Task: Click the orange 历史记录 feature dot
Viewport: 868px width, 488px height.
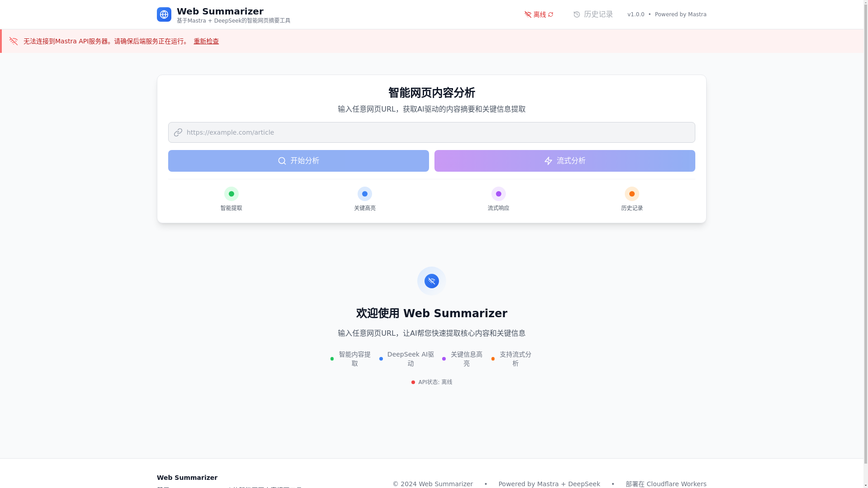Action: coord(632,194)
